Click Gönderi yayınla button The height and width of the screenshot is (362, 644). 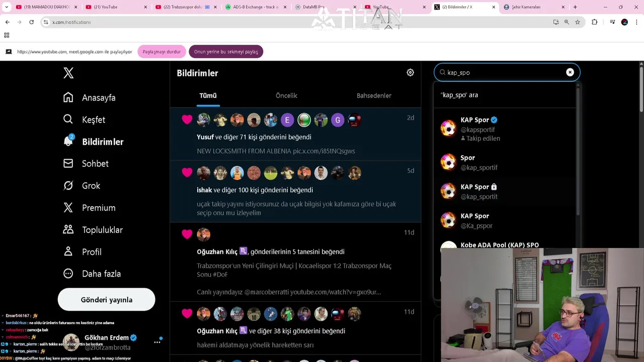pos(107,300)
